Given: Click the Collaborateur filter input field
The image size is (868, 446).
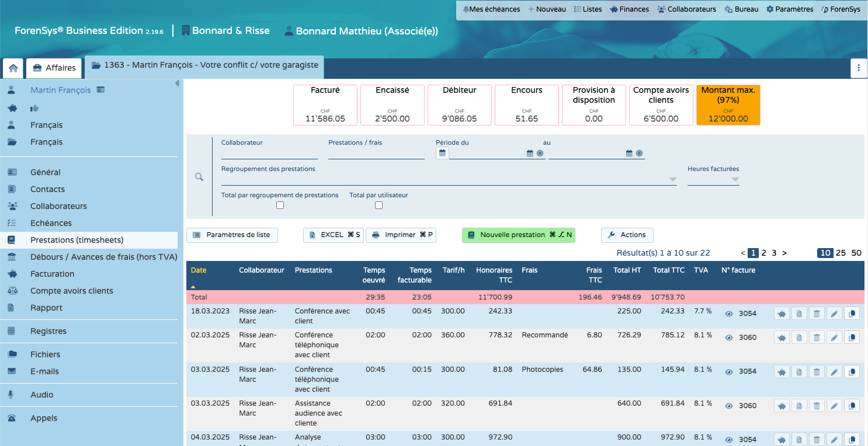Looking at the screenshot, I should click(x=269, y=154).
